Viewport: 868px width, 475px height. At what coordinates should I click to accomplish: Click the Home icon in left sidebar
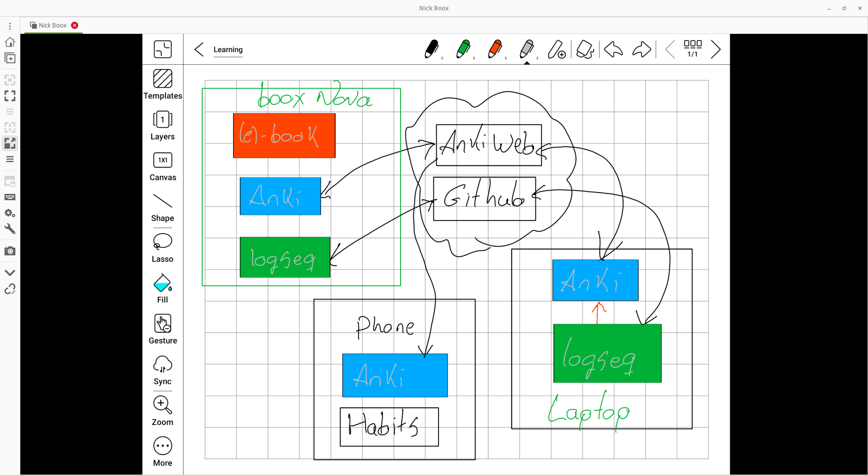pyautogui.click(x=10, y=42)
